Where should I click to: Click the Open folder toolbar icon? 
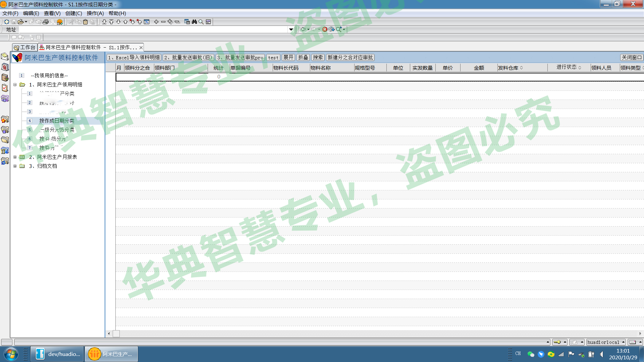[21, 22]
